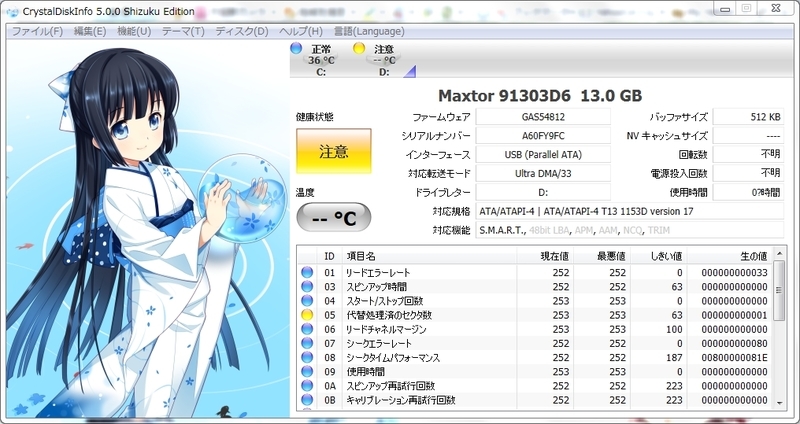Click the SMART list scrollbar down arrow

click(x=779, y=403)
